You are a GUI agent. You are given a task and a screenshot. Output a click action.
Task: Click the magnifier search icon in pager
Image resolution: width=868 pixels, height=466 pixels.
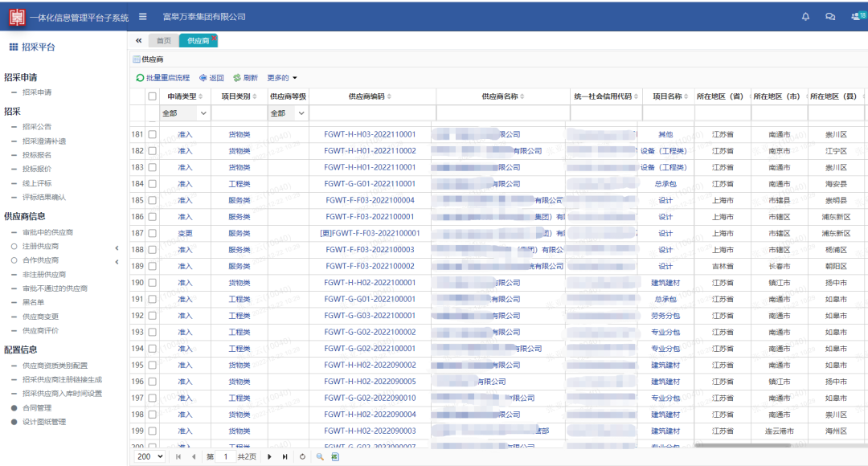click(320, 456)
